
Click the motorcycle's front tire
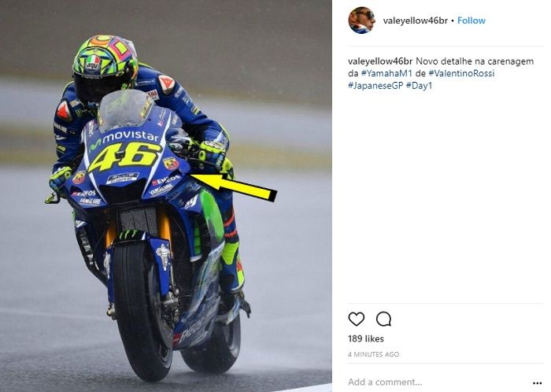tap(142, 311)
